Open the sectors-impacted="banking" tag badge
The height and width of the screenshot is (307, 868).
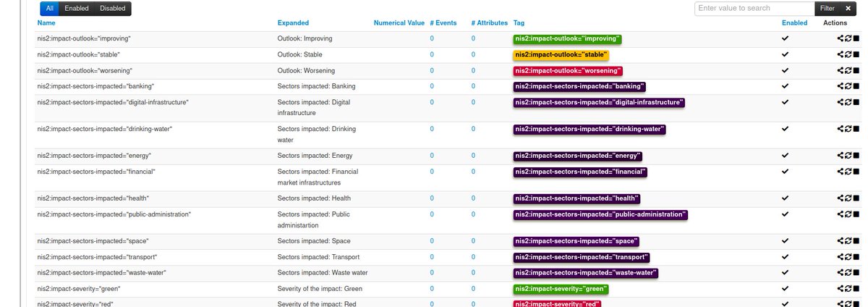(579, 86)
